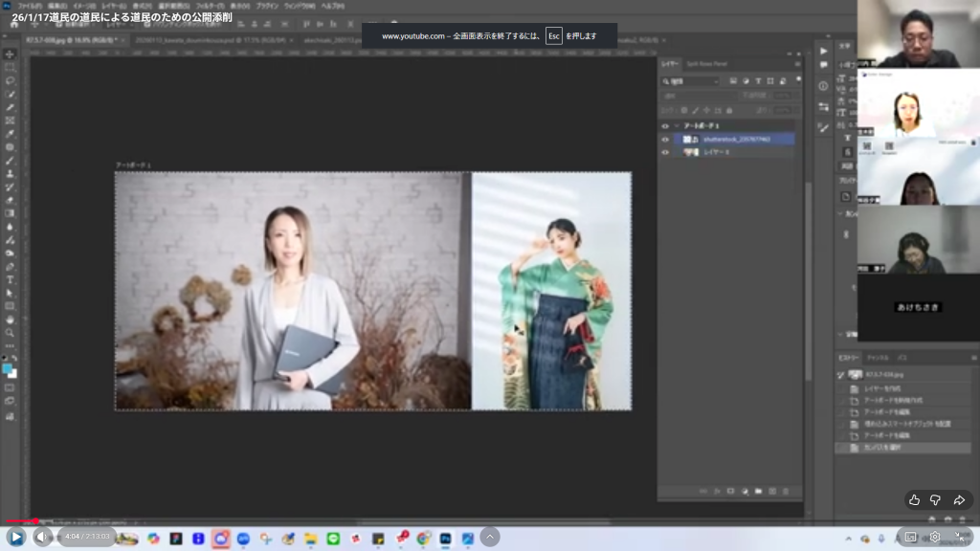The image size is (980, 551).
Task: Click the YouTube play button
Action: coord(16,538)
